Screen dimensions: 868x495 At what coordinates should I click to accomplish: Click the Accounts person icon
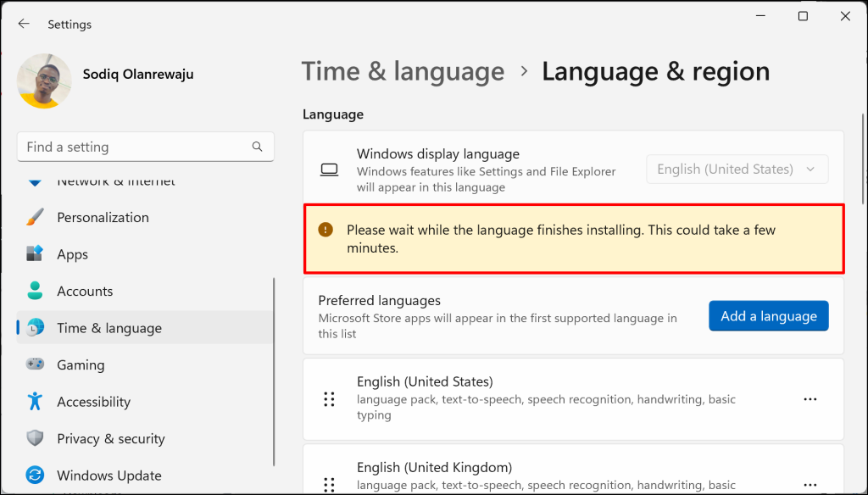(35, 292)
